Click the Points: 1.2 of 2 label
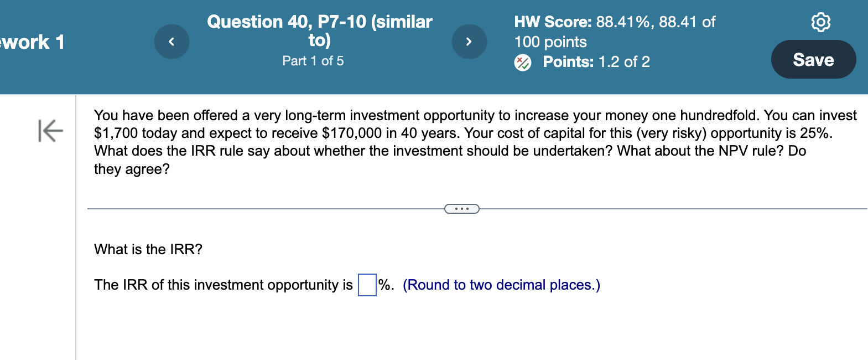Image resolution: width=868 pixels, height=360 pixels. click(596, 62)
